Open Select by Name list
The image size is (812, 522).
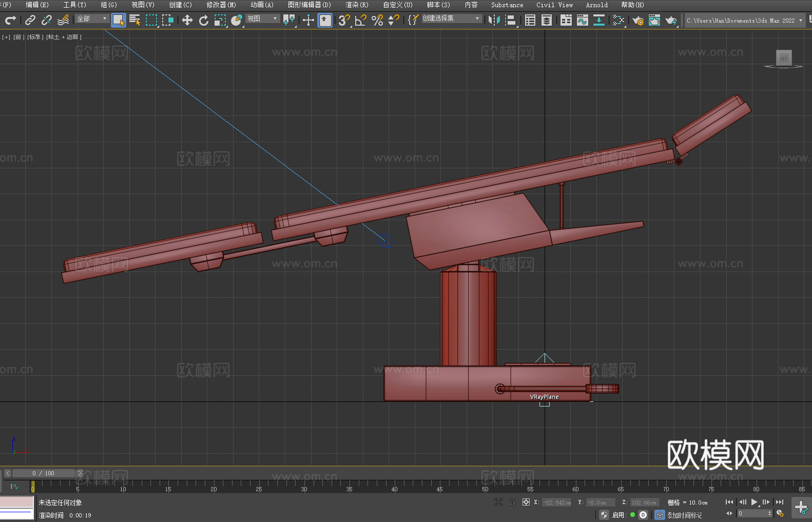[135, 20]
